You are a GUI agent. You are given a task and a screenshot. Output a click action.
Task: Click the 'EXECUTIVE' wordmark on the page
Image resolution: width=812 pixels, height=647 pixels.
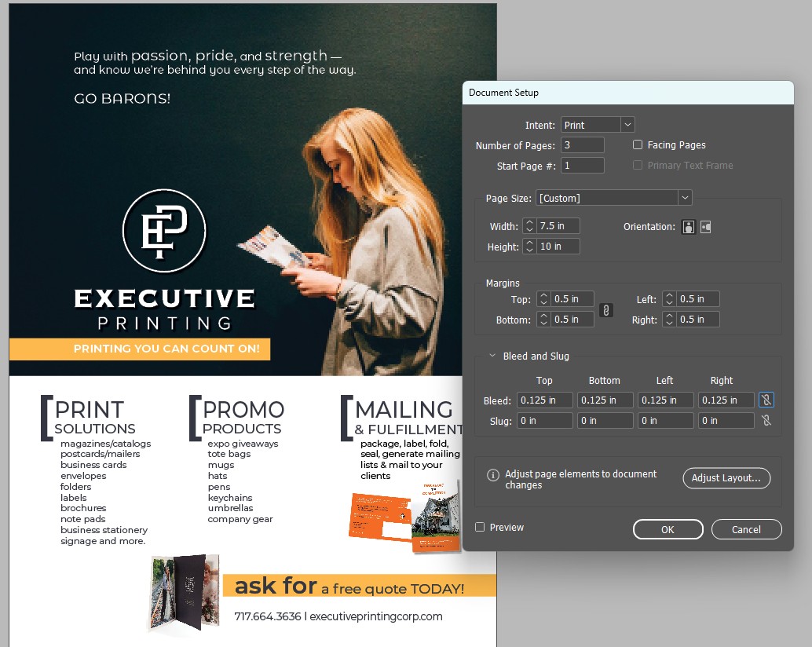[x=165, y=298]
